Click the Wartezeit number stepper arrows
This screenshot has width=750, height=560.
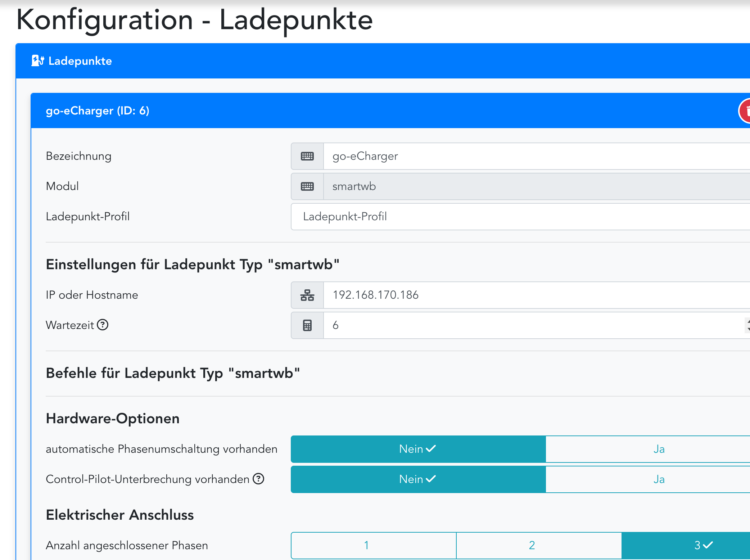click(747, 325)
